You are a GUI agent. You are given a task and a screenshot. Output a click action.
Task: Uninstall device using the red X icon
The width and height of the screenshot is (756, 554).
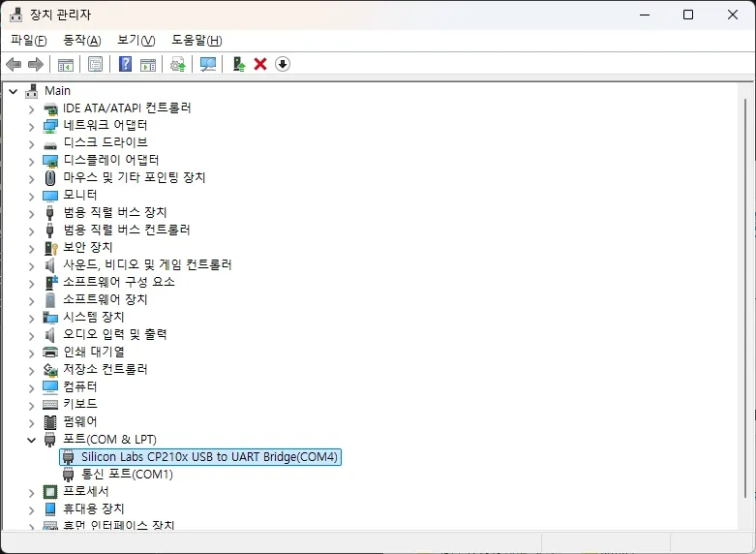pos(260,64)
